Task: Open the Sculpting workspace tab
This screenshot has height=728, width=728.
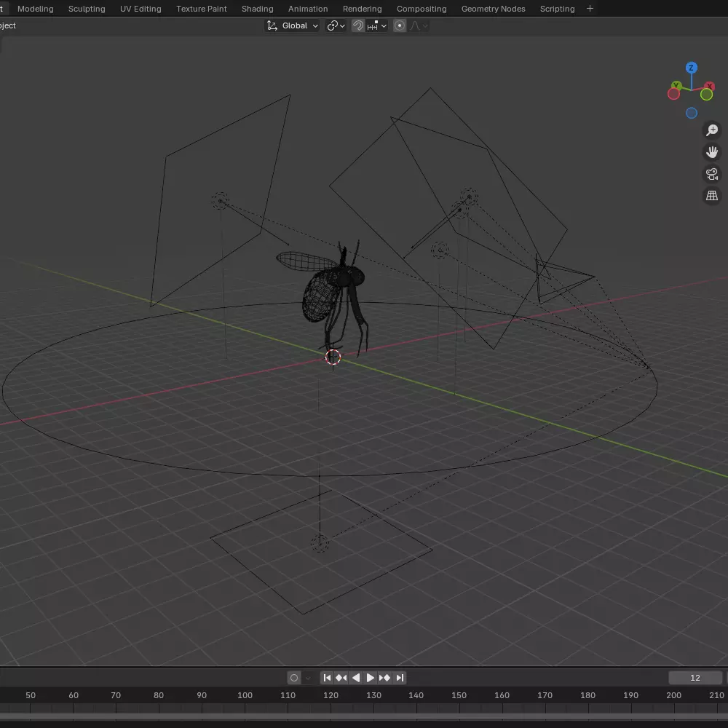Action: [87, 9]
